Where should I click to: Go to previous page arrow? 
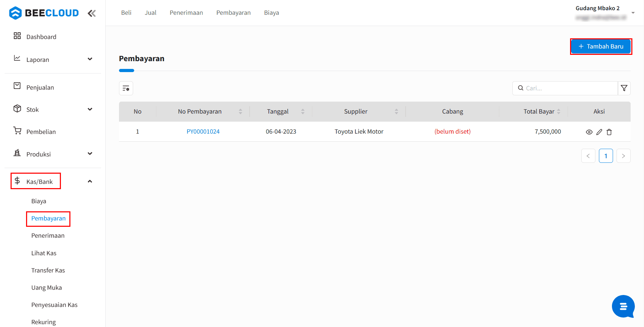(x=588, y=156)
